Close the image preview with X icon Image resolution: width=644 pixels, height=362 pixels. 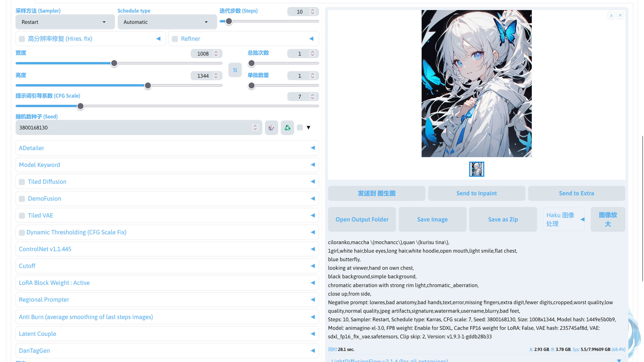pos(620,15)
